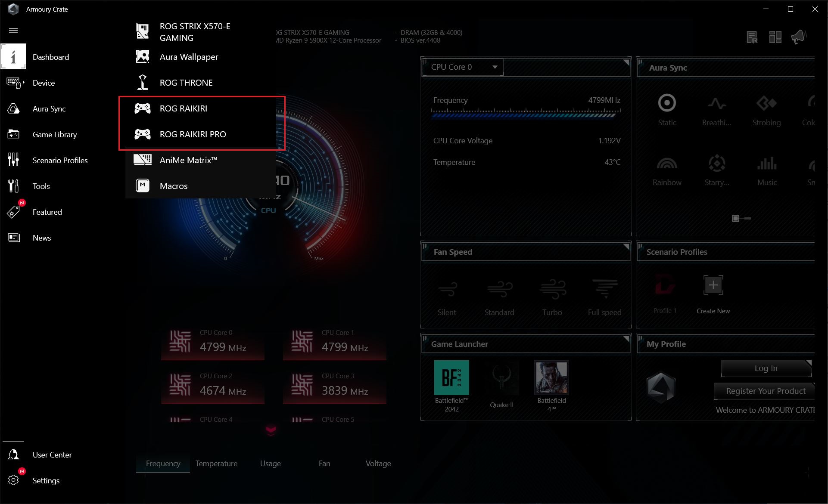Open the Game Library section
Viewport: 828px width, 504px height.
coord(54,135)
